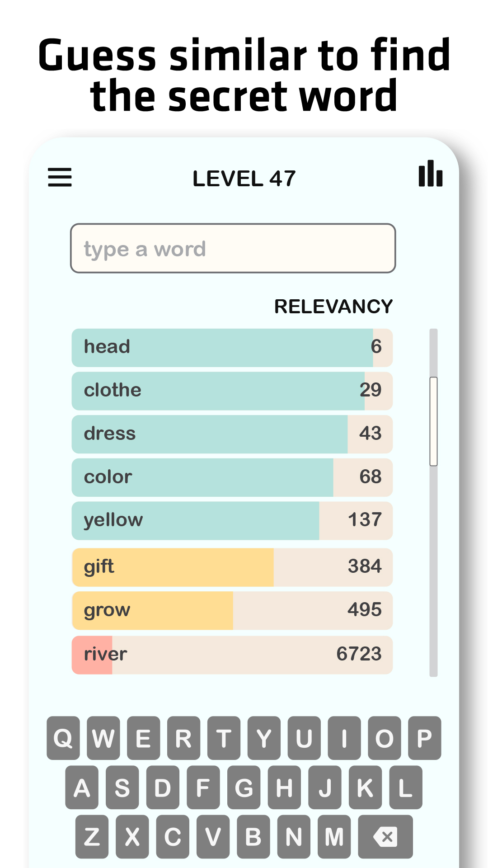The width and height of the screenshot is (488, 868).
Task: Tap the 'yellow' relevancy bar
Action: click(232, 521)
